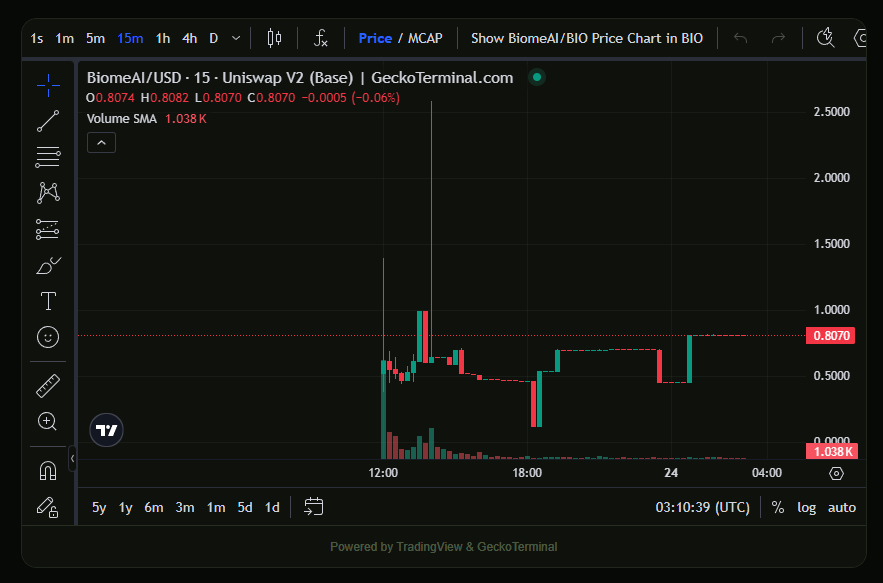Switch to daily D timeframe

click(x=213, y=38)
